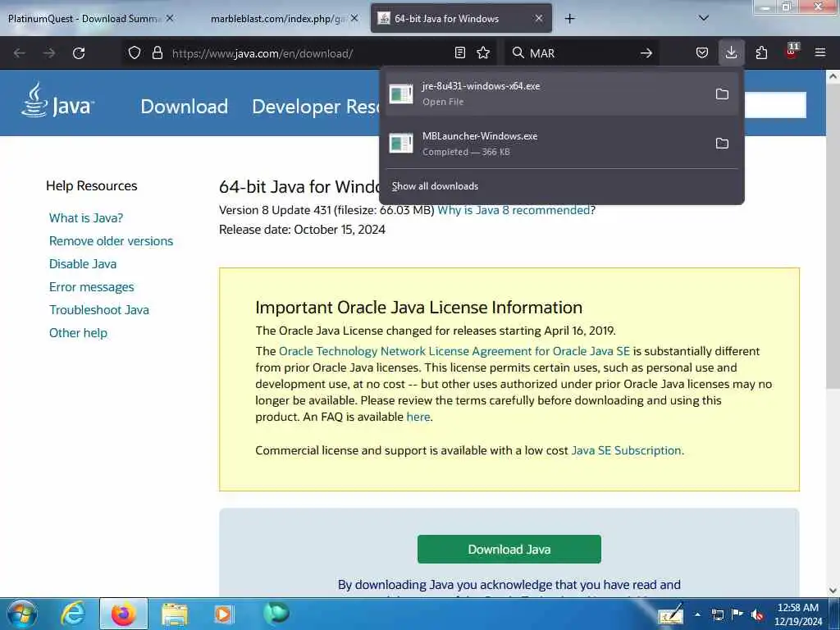Click the green Download Java button

pyautogui.click(x=509, y=549)
